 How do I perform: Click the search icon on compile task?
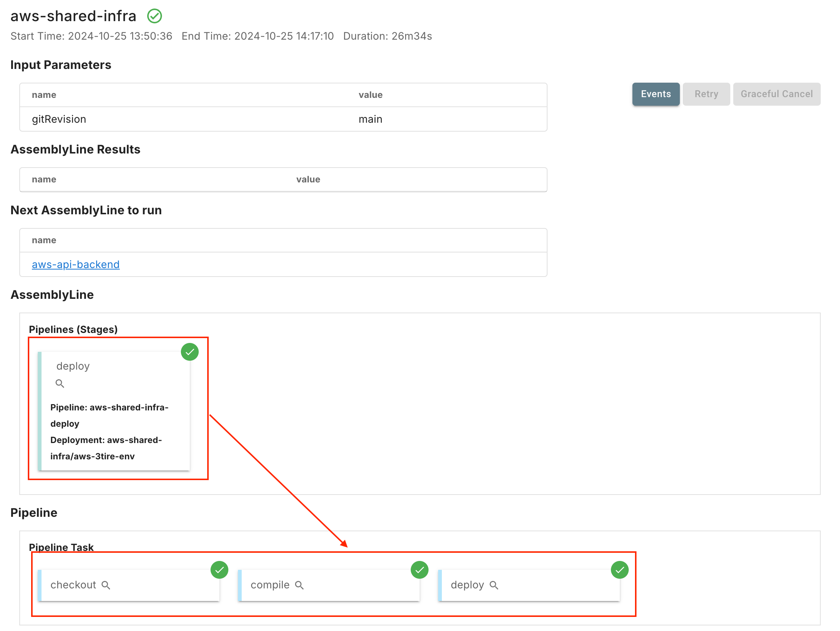tap(300, 585)
